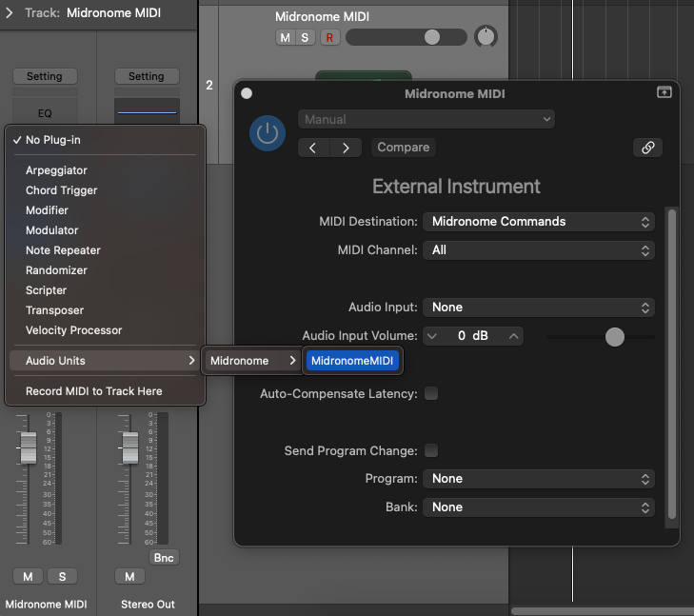Go to next preset with right arrow
Screen dimensions: 694x616
click(346, 148)
